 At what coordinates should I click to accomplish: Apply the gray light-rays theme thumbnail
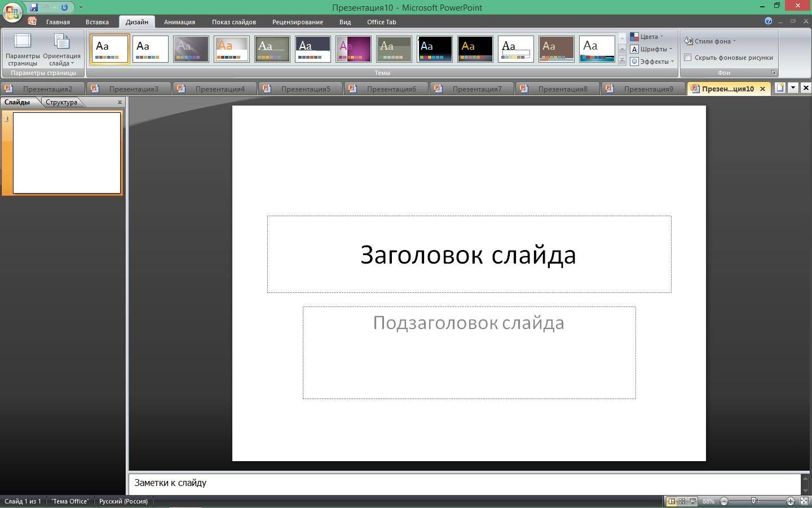[191, 49]
